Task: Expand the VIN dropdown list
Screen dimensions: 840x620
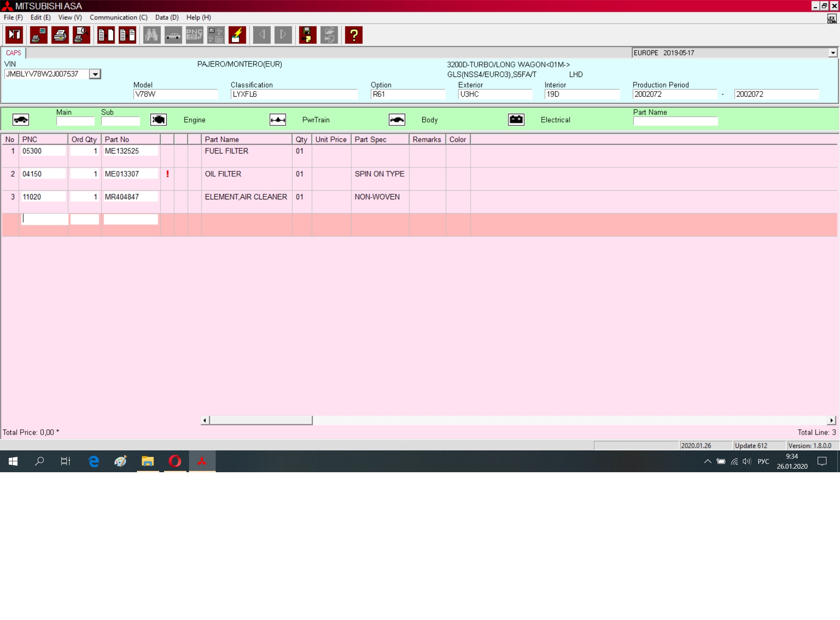Action: tap(95, 74)
